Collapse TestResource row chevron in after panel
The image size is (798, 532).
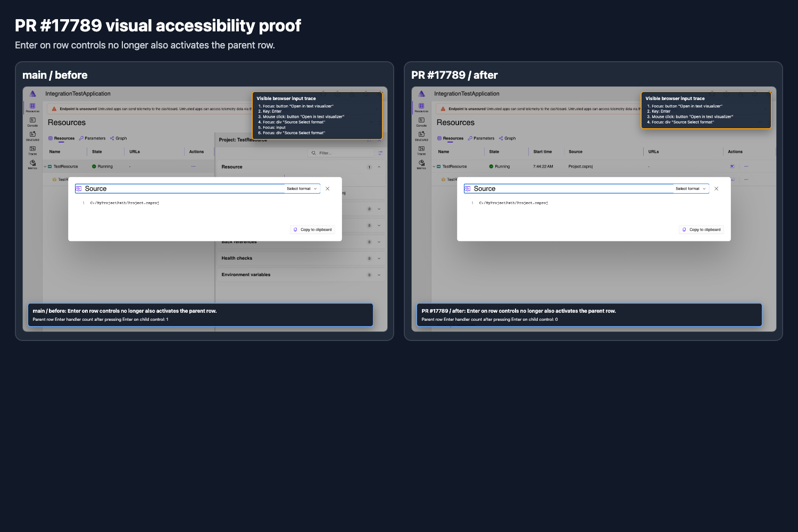tap(434, 167)
